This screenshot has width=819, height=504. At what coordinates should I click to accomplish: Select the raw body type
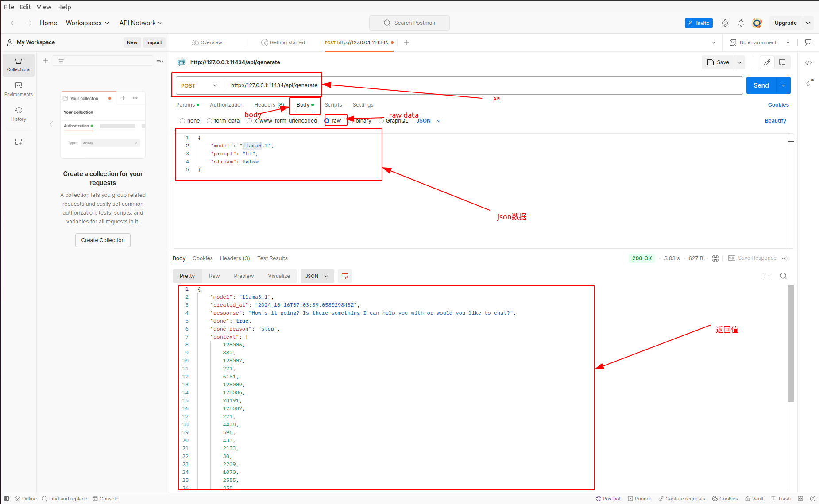click(x=327, y=121)
